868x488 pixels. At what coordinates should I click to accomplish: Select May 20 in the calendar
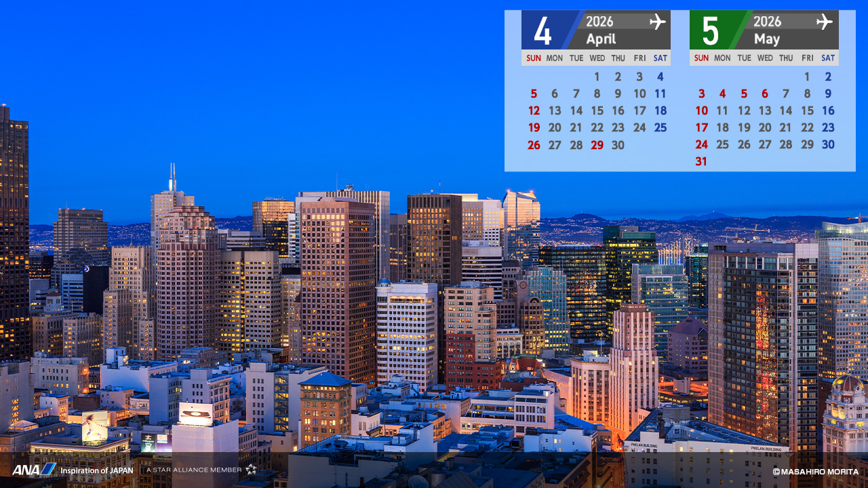[x=764, y=127]
